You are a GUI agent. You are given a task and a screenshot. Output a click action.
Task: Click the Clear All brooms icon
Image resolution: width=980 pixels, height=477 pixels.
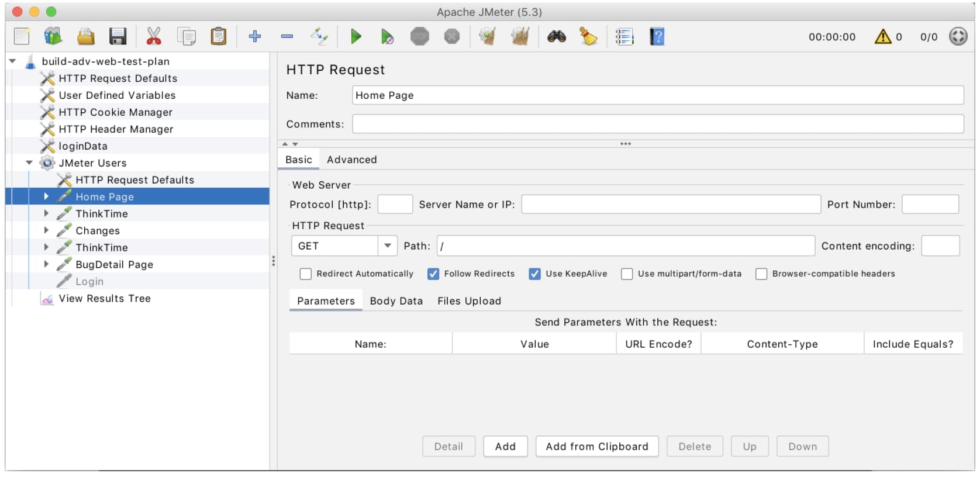pos(520,36)
